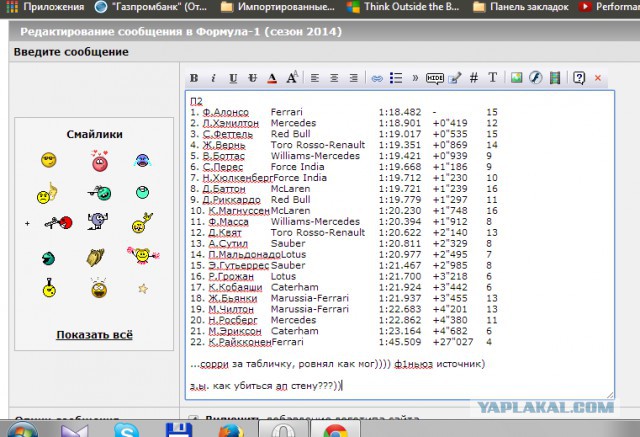The width and height of the screenshot is (640, 437).
Task: Click the 'сорри за табличку' line
Action: 337,364
